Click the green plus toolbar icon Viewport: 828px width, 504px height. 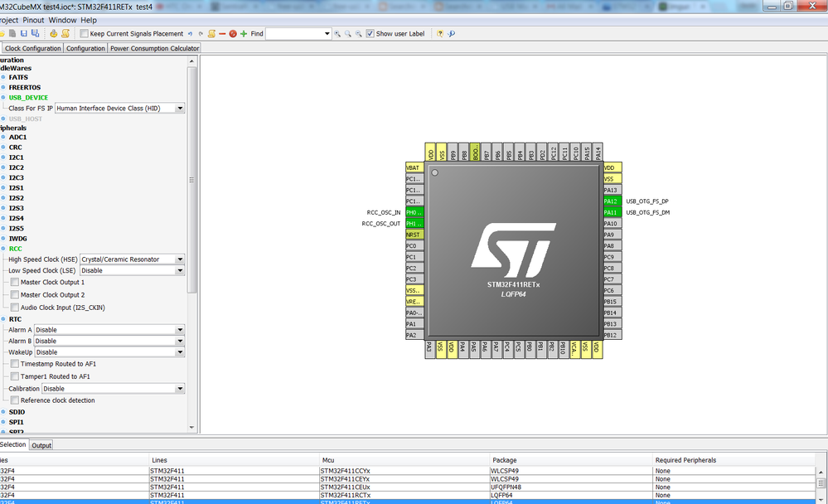pos(244,34)
